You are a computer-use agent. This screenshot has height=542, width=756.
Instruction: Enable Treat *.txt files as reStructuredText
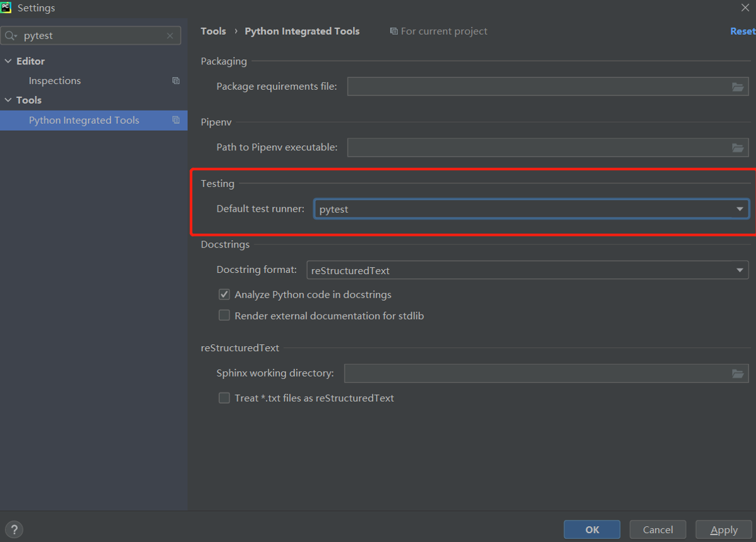click(x=224, y=398)
